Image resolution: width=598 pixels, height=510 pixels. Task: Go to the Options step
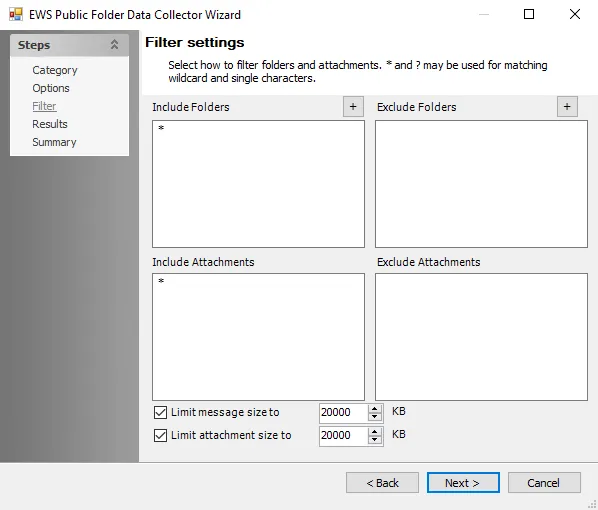point(51,88)
